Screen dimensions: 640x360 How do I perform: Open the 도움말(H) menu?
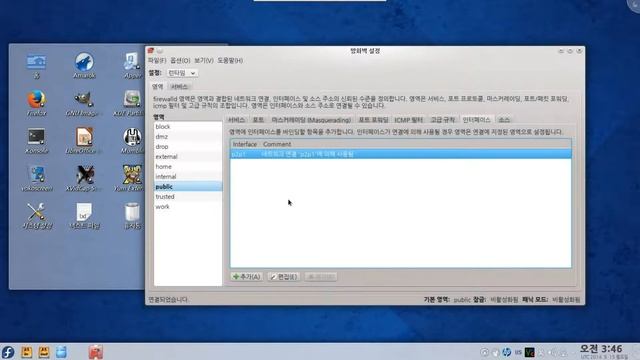click(230, 60)
